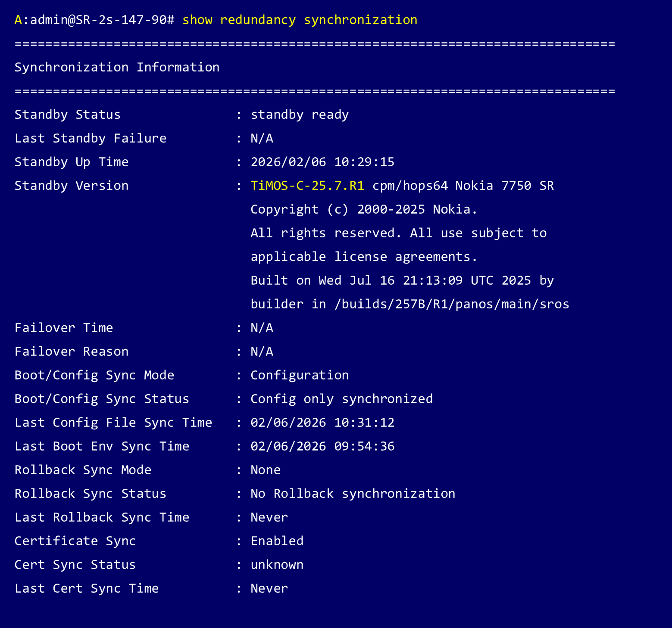Screen dimensions: 672x628
Task: Click the 'Copyright (c) 2000-2025 Nokia.' line
Action: 364,209
